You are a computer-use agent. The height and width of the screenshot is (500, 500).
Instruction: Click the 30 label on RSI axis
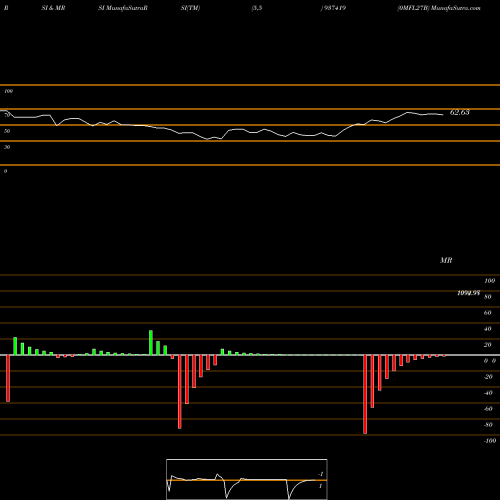(x=7, y=147)
